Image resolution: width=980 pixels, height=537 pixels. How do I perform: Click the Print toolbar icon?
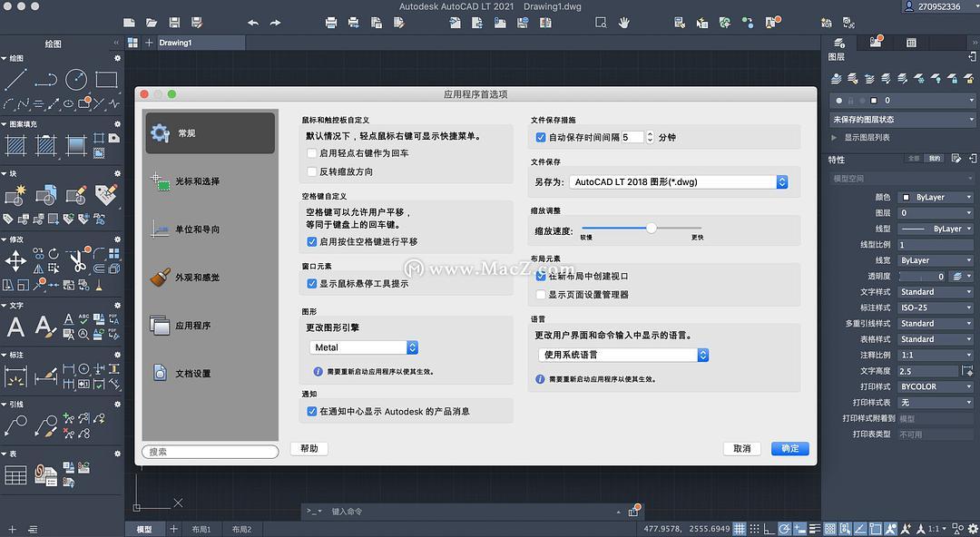[x=331, y=23]
